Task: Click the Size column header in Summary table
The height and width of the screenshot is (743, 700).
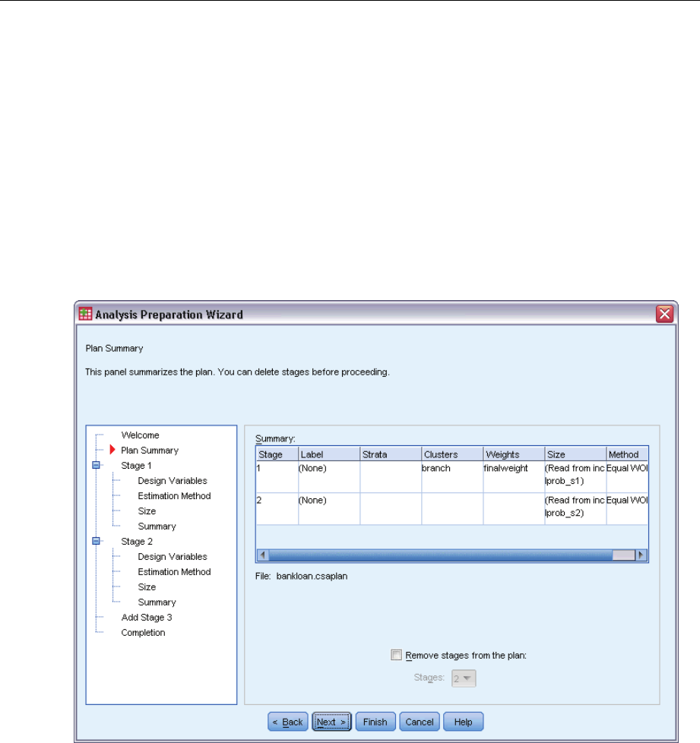Action: (575, 454)
